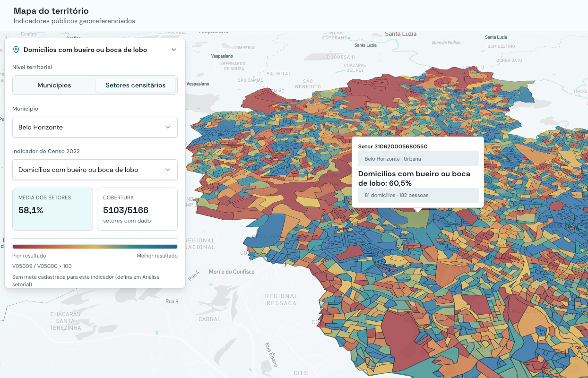Collapse the indicator panel with the header chevron
This screenshot has height=378, width=588.
[174, 50]
